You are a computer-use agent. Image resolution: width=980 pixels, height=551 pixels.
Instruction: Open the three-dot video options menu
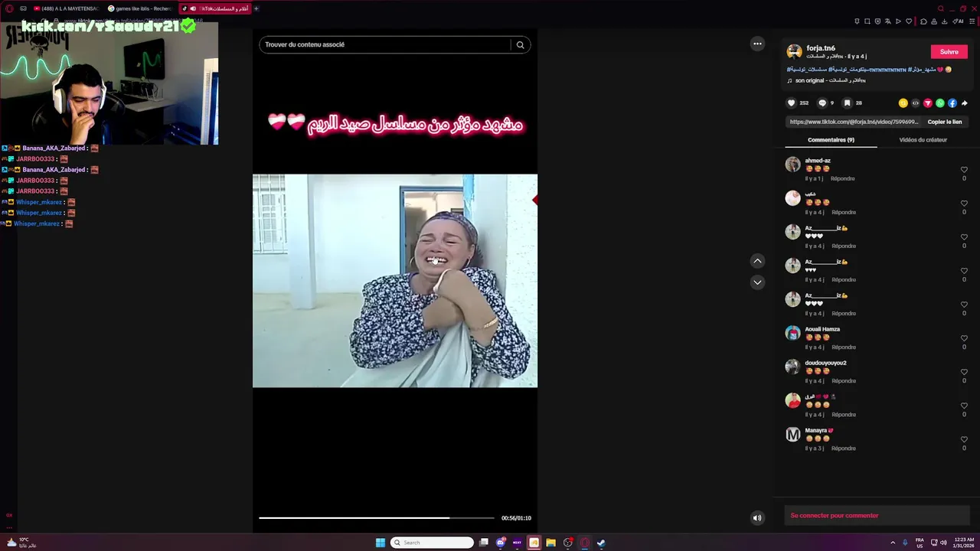(757, 44)
